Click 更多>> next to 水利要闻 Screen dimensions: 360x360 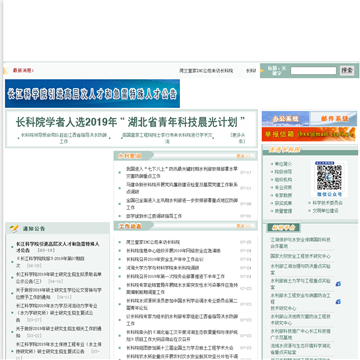(x=243, y=156)
